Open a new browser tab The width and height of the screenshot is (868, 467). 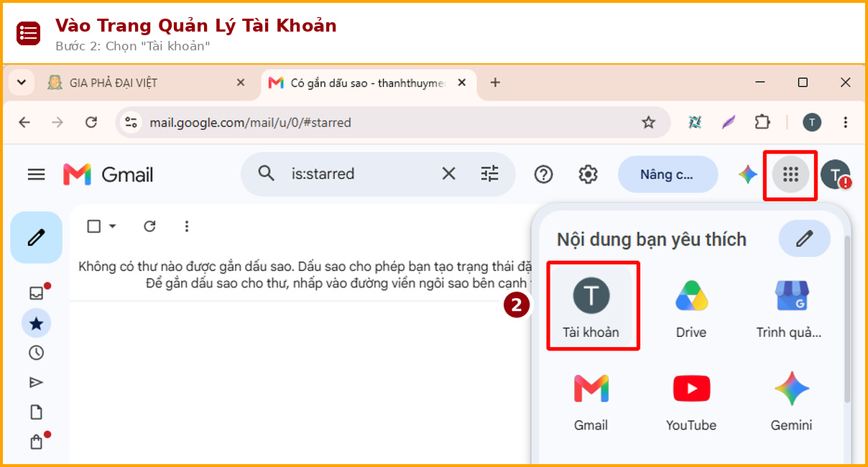(x=495, y=83)
